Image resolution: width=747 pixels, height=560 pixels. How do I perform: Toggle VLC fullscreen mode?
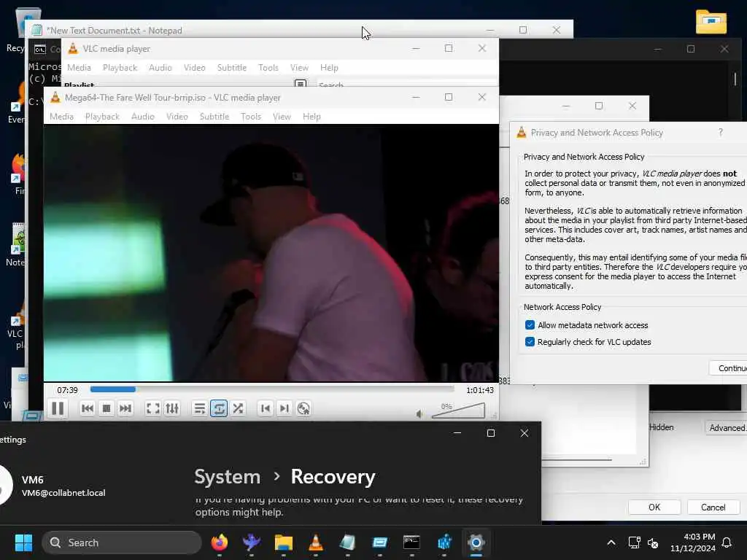click(152, 408)
